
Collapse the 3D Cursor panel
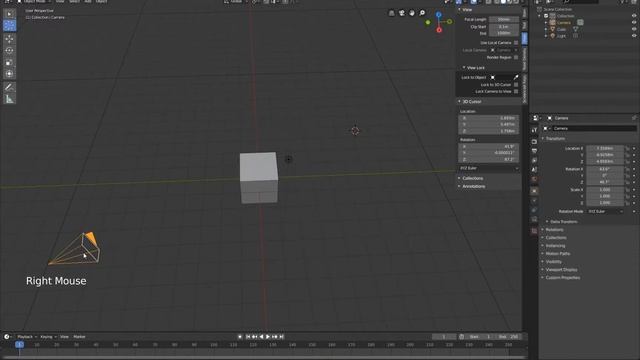(x=460, y=101)
